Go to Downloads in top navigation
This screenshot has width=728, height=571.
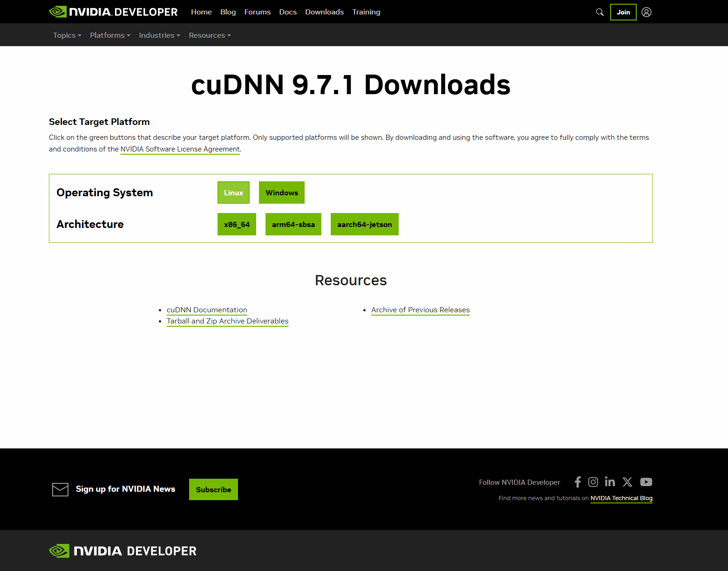[324, 12]
